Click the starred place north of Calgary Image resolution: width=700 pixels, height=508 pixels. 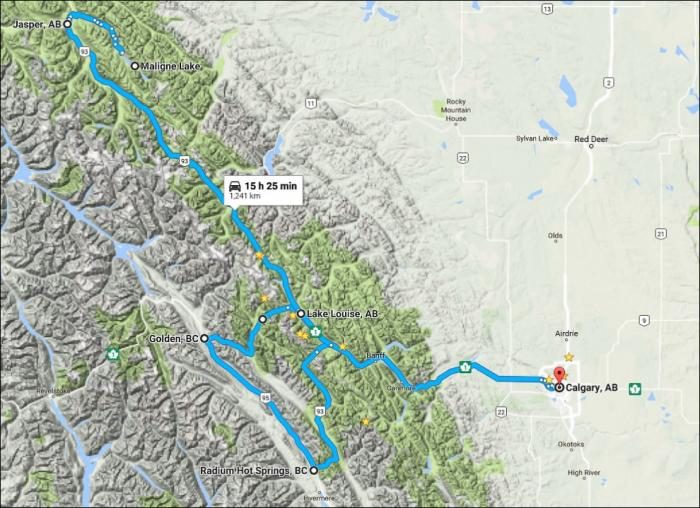pyautogui.click(x=569, y=357)
